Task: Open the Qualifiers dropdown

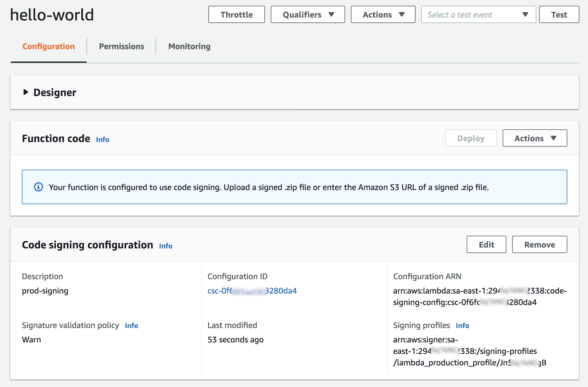Action: pyautogui.click(x=308, y=15)
